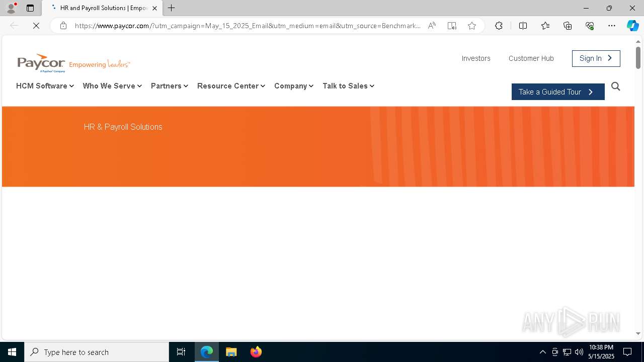Add this page to favorites
The height and width of the screenshot is (362, 644).
(472, 26)
